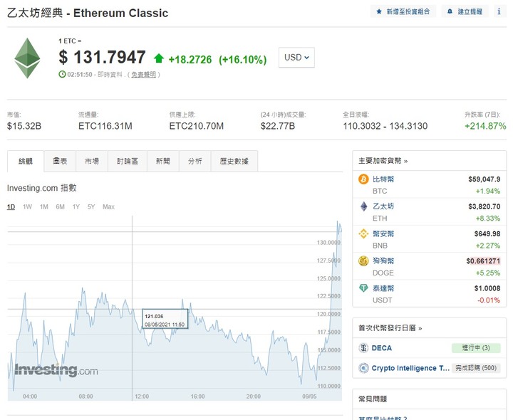Click the $15.32B market cap value

(x=24, y=126)
